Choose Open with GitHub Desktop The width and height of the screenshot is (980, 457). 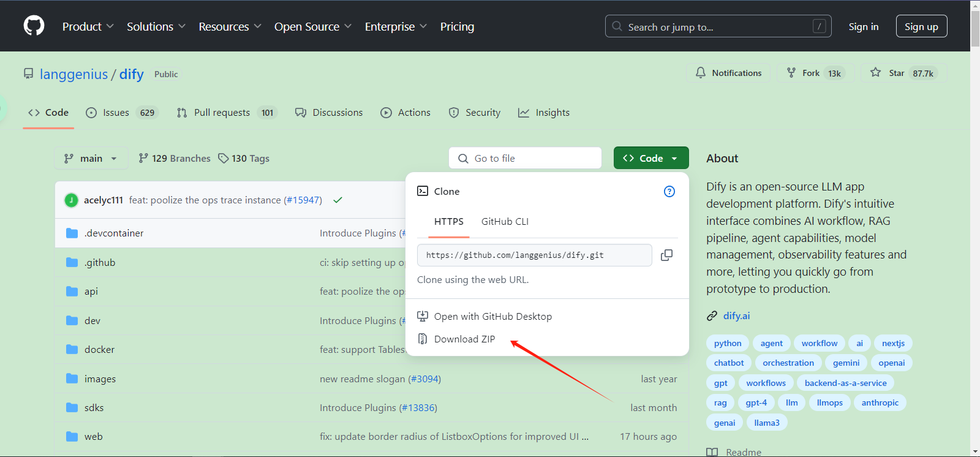[x=492, y=317]
